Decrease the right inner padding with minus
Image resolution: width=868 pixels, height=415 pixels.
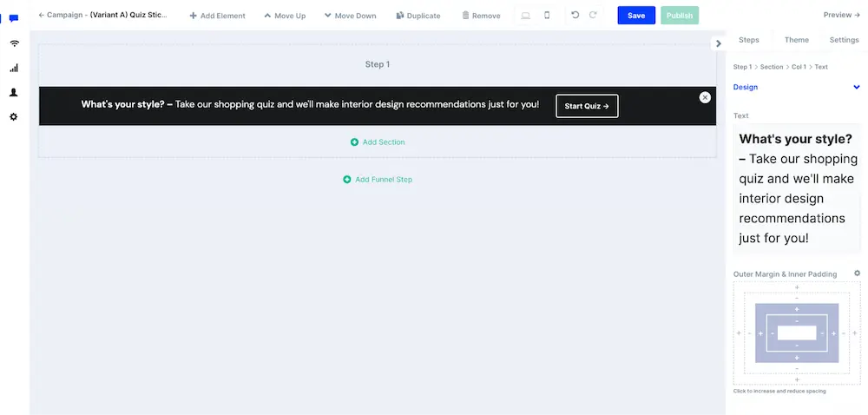point(822,333)
